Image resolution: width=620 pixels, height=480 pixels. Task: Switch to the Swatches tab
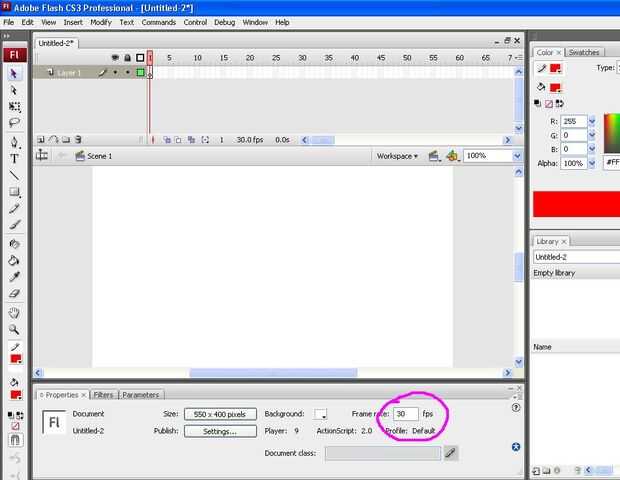[x=584, y=52]
